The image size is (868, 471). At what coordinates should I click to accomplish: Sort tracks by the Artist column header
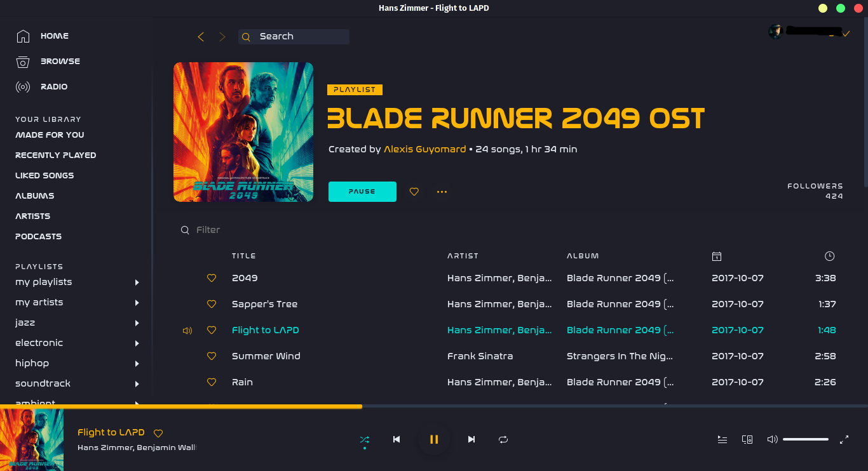[x=463, y=256]
